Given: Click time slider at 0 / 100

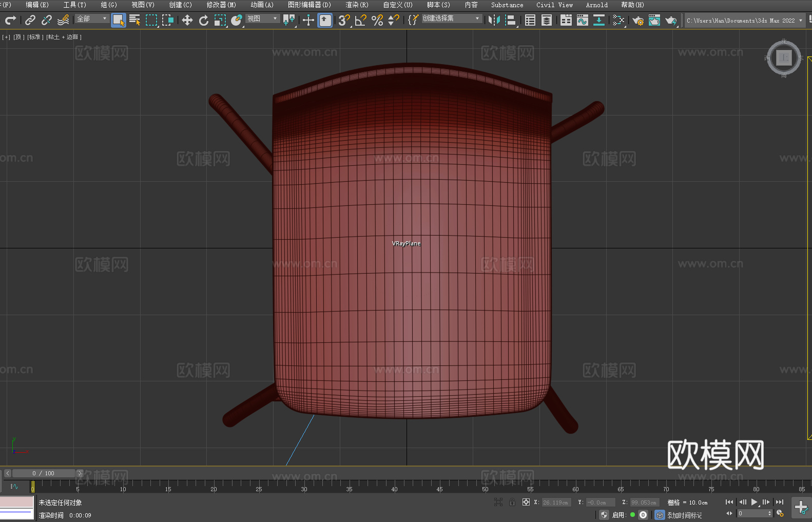Looking at the screenshot, I should (x=44, y=473).
